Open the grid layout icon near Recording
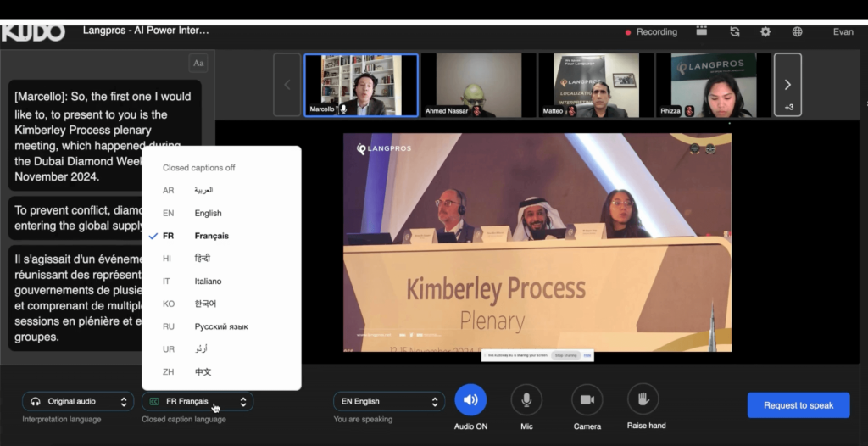868x446 pixels. click(x=701, y=31)
